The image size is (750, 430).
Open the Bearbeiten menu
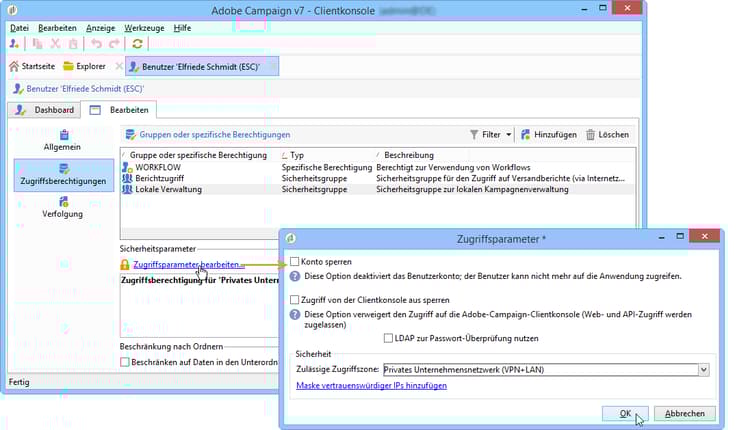coord(57,28)
